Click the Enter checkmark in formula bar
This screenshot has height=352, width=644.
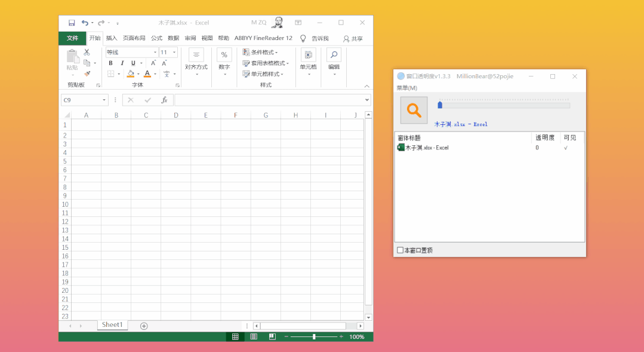[147, 100]
